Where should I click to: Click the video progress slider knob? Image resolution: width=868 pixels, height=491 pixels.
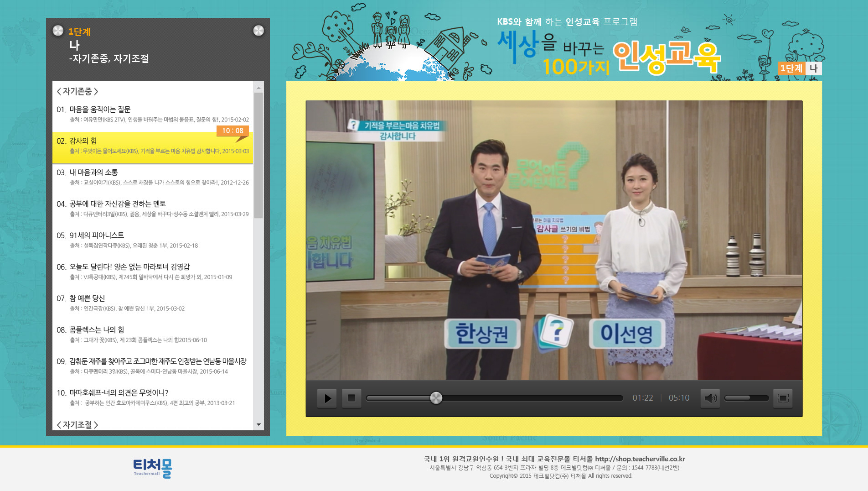436,398
